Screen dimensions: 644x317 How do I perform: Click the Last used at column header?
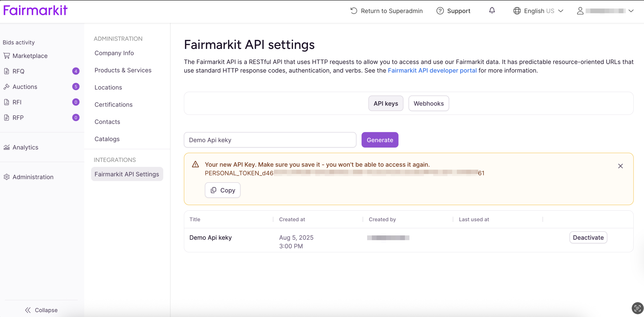(x=474, y=219)
